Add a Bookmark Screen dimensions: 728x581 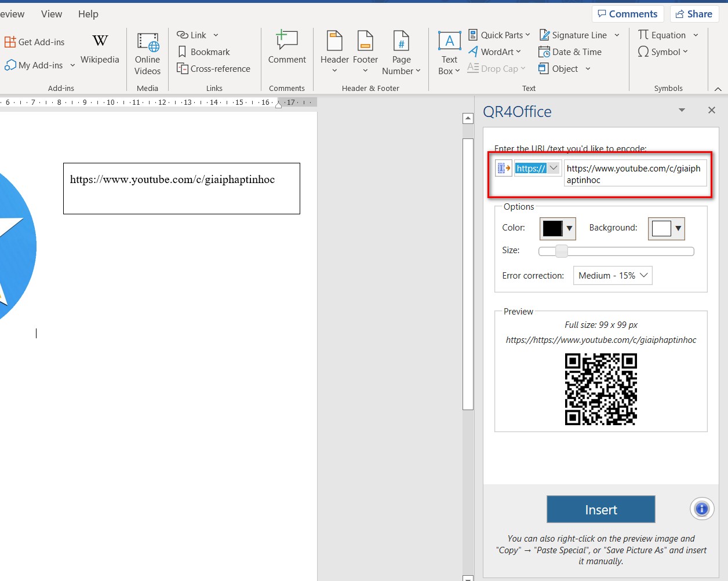(x=204, y=52)
